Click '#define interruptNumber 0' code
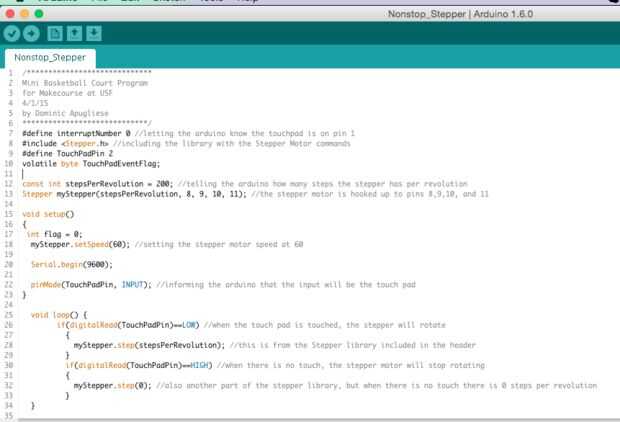The height and width of the screenshot is (422, 620). point(76,133)
